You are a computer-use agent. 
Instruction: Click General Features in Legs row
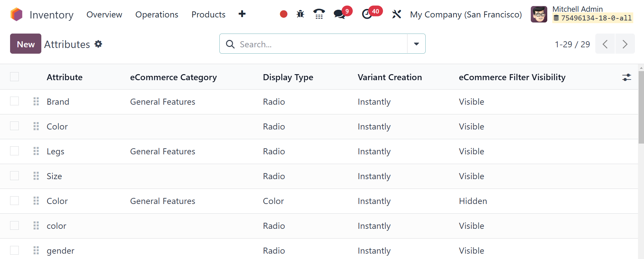(x=163, y=151)
